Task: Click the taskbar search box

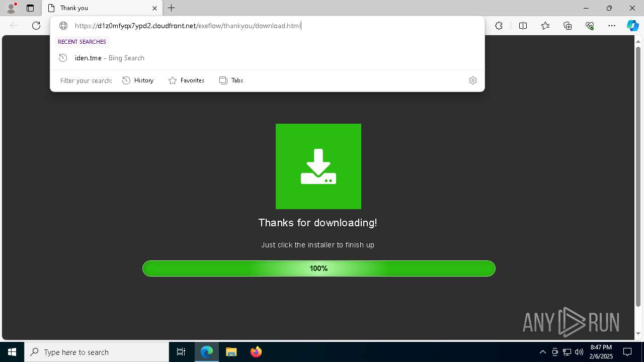Action: point(97,352)
